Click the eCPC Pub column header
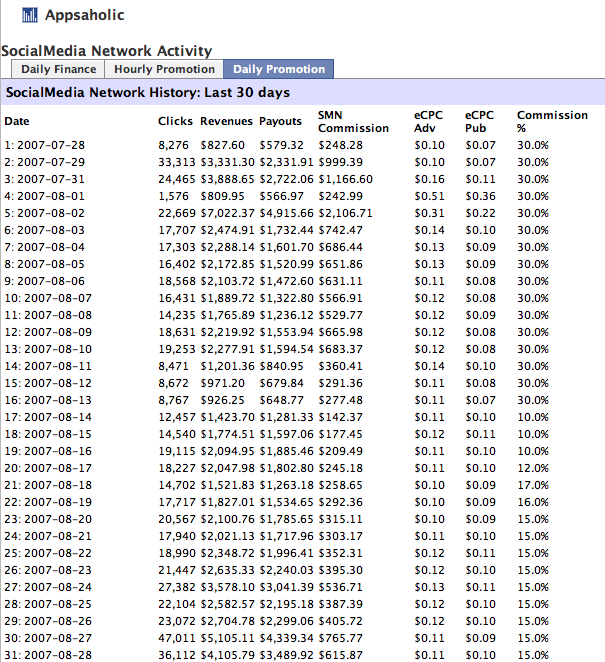This screenshot has width=605, height=662. (x=479, y=121)
